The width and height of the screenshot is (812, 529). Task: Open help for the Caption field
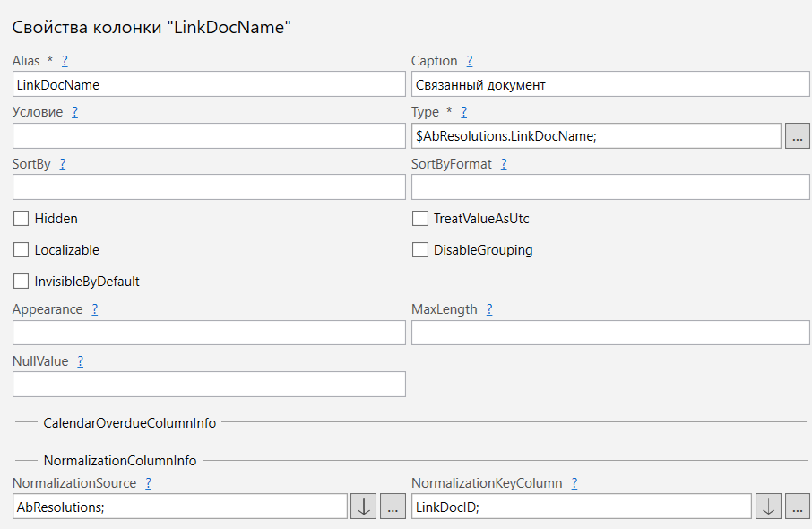pos(470,61)
